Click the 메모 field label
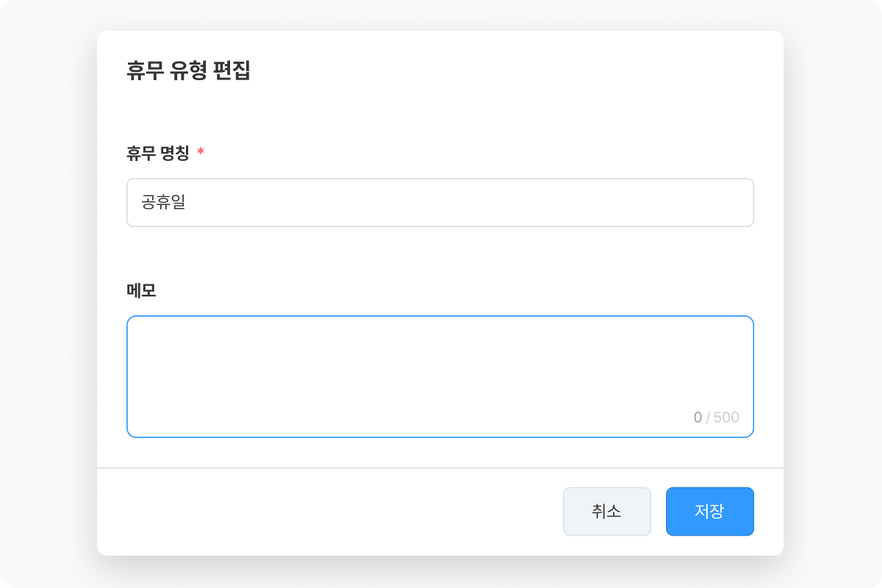This screenshot has height=588, width=882. tap(142, 290)
